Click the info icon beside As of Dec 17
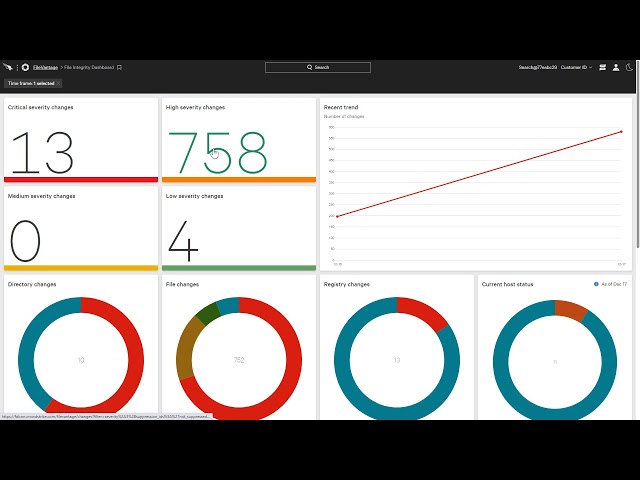Image resolution: width=640 pixels, height=480 pixels. (596, 284)
